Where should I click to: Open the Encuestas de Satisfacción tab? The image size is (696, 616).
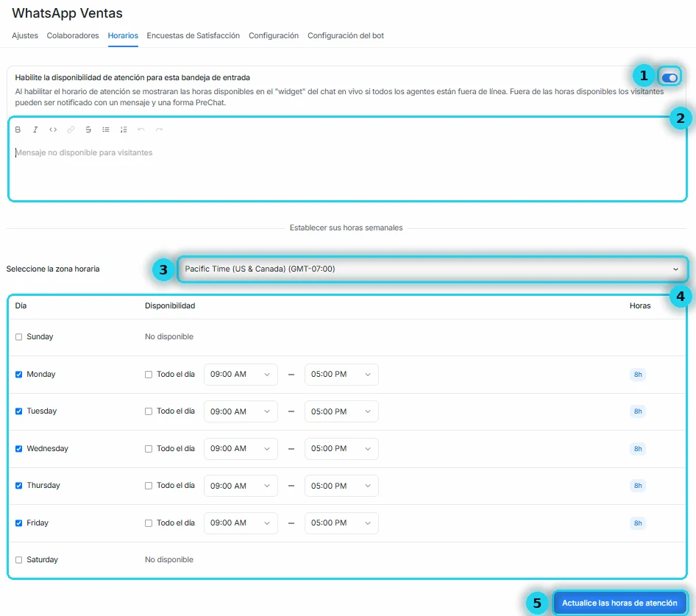coord(193,35)
